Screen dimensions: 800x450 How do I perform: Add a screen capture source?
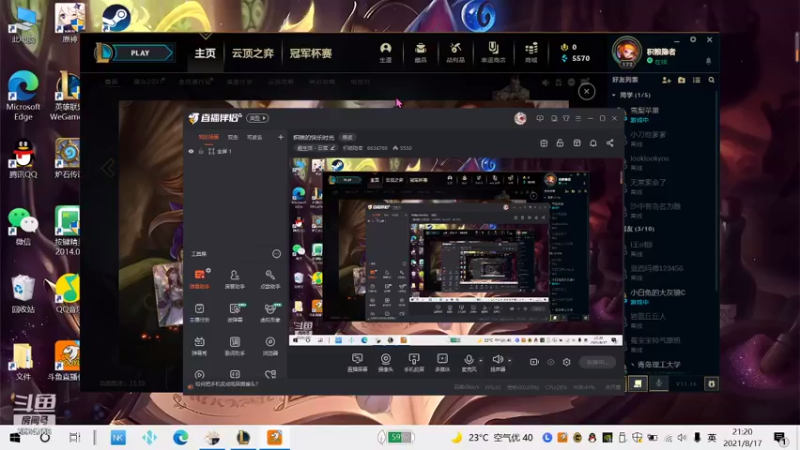(357, 362)
